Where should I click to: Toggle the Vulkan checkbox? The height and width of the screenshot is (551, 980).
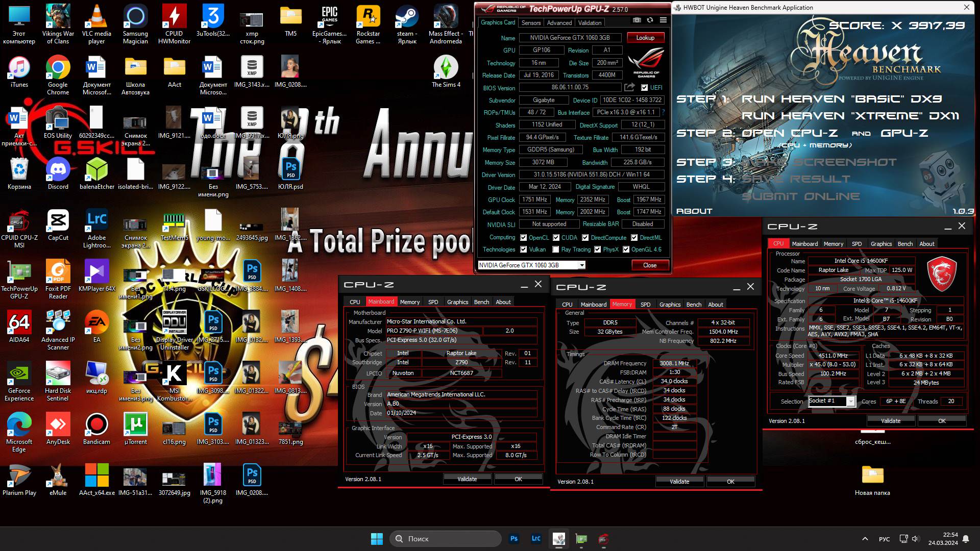click(x=523, y=249)
